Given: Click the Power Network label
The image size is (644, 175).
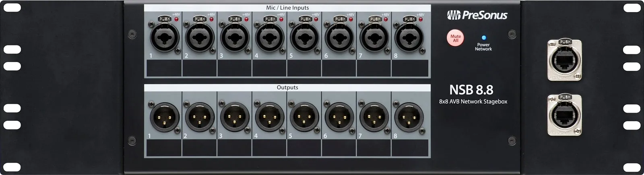Looking at the screenshot, I should [x=483, y=47].
